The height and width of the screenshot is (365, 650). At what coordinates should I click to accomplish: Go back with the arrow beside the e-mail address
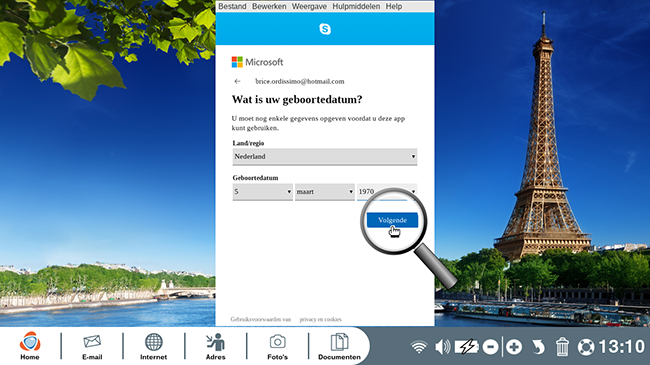coord(237,81)
